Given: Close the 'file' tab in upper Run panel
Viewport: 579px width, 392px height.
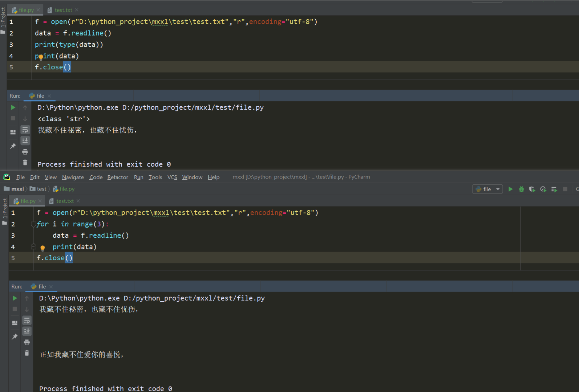Looking at the screenshot, I should click(x=49, y=96).
